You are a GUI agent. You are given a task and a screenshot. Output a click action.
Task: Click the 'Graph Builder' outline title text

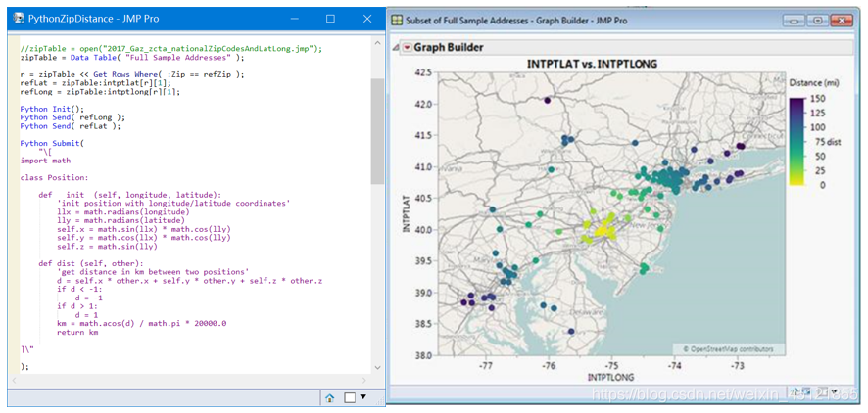pos(449,48)
